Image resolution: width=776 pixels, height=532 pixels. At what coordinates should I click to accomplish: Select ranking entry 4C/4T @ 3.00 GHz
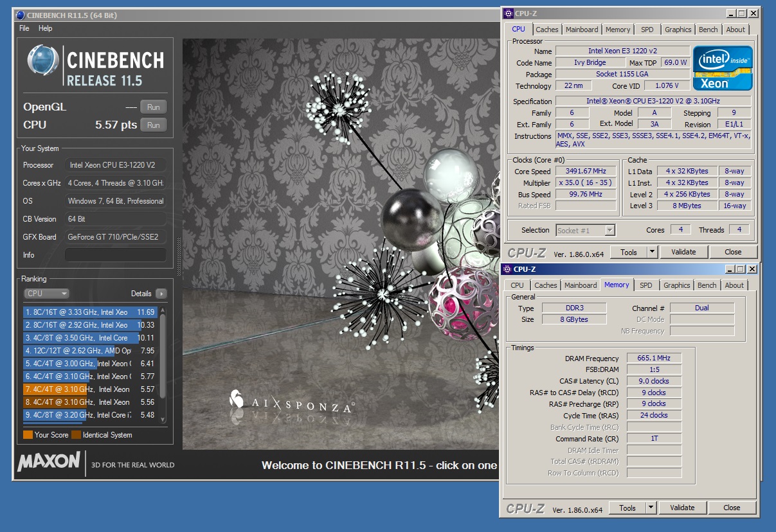point(90,364)
